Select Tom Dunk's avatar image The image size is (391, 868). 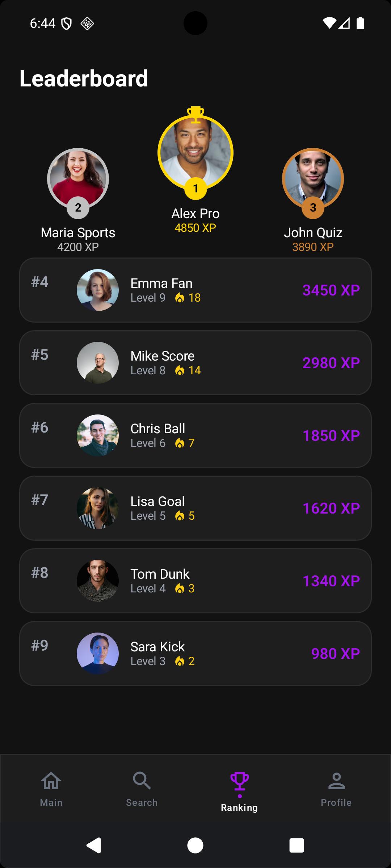click(x=98, y=581)
